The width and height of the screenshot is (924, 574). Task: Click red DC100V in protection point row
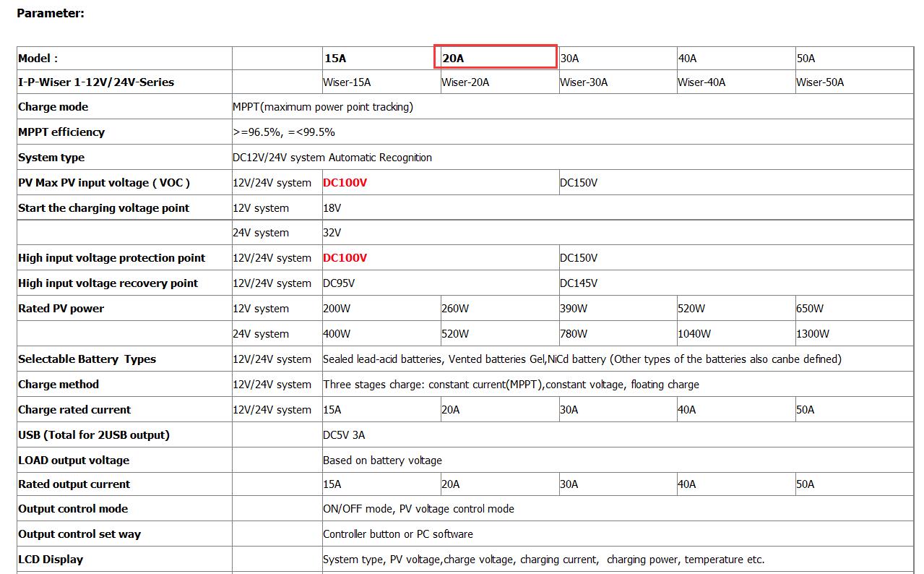[345, 258]
